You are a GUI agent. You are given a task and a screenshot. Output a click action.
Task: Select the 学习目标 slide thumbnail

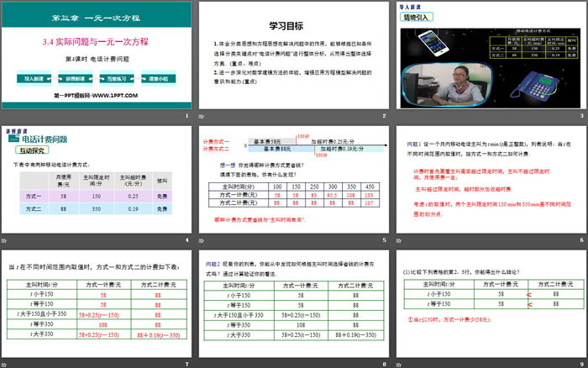[x=293, y=55]
